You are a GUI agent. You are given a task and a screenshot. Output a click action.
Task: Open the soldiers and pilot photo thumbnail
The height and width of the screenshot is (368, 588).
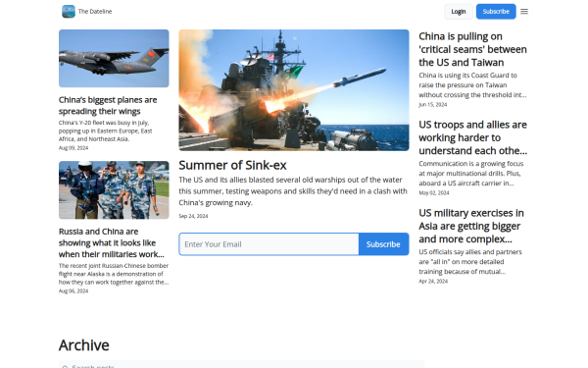114,190
